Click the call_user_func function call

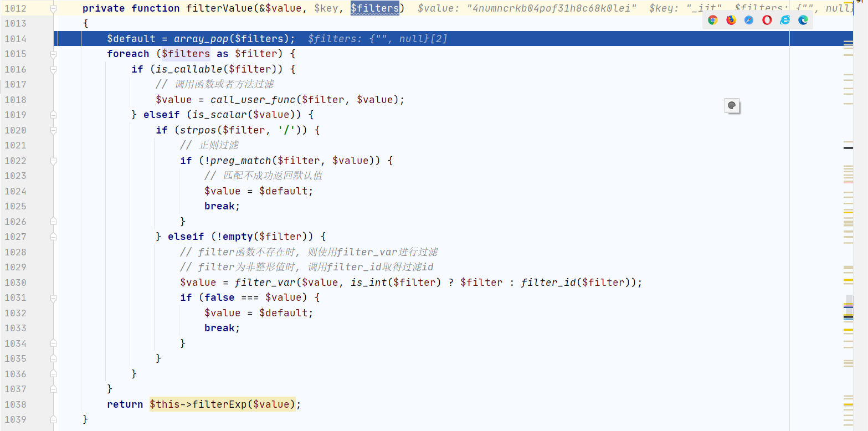tap(253, 100)
